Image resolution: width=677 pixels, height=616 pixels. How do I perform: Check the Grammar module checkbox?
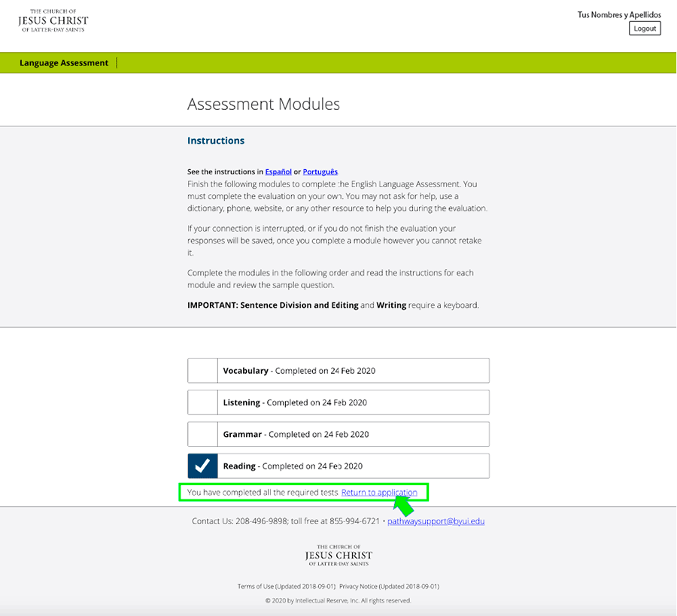pyautogui.click(x=202, y=433)
